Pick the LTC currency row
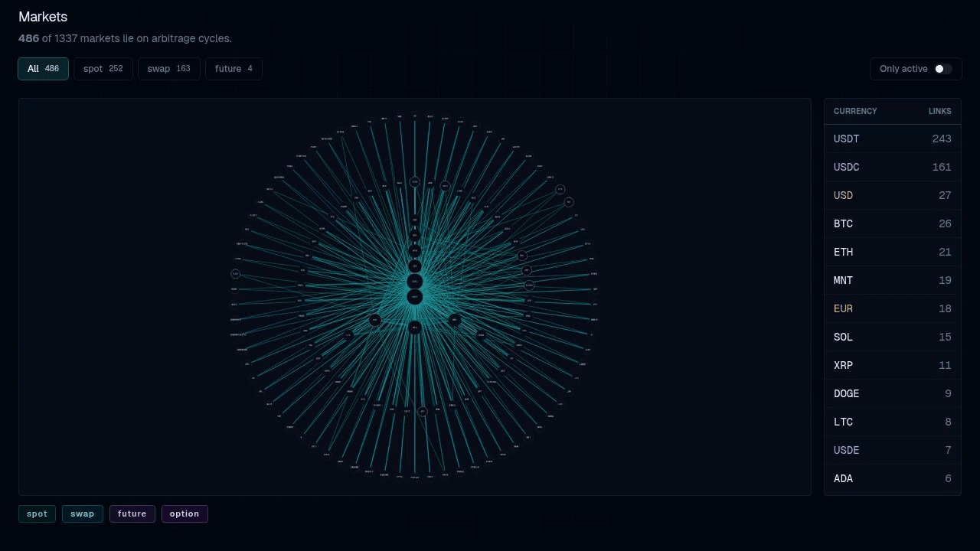This screenshot has height=551, width=980. click(x=893, y=422)
